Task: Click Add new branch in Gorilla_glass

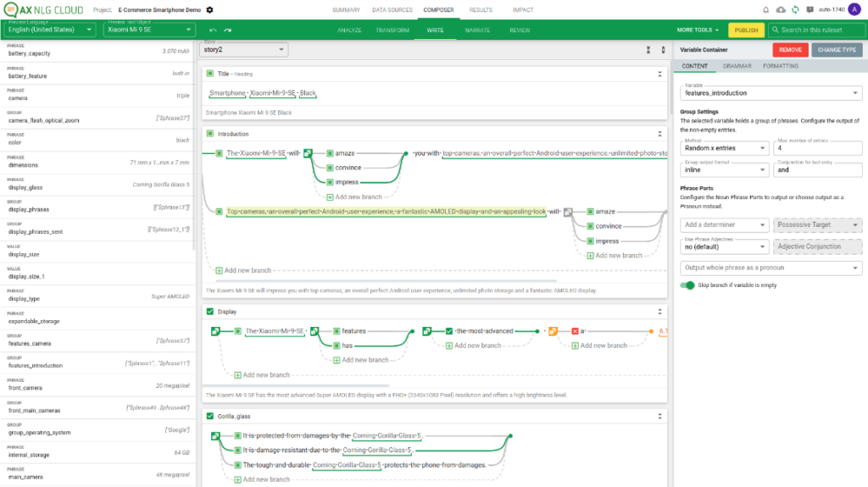Action: pos(262,479)
